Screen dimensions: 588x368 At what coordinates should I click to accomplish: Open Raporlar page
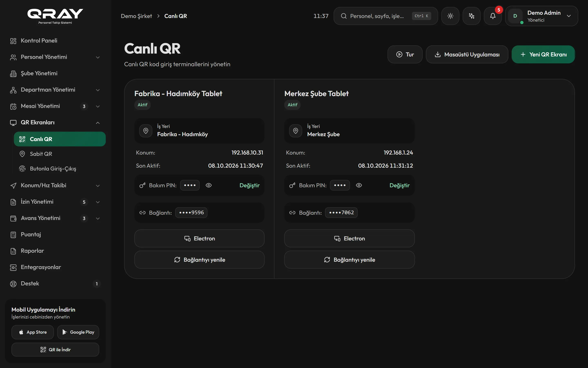click(55, 251)
